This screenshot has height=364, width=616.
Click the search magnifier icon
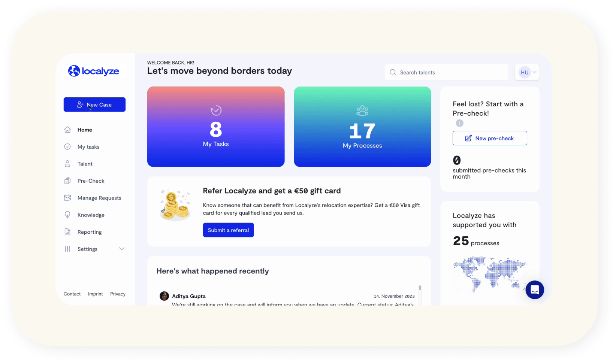pyautogui.click(x=393, y=72)
